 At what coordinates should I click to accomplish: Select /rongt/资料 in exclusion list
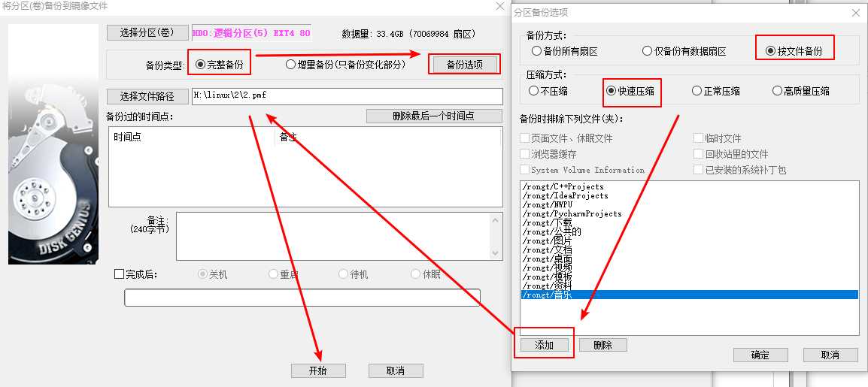689,286
